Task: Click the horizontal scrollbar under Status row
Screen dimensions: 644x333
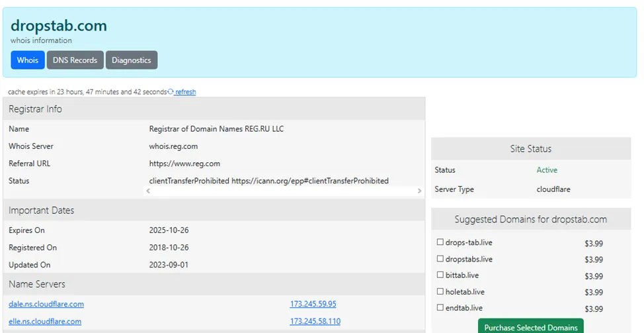Action: 284,191
